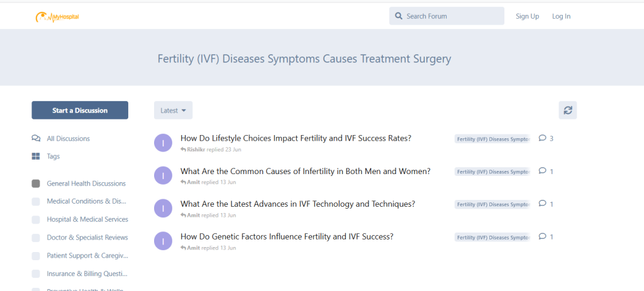This screenshot has height=291, width=644.
Task: Click the All Discussions chat icon
Action: [x=36, y=138]
